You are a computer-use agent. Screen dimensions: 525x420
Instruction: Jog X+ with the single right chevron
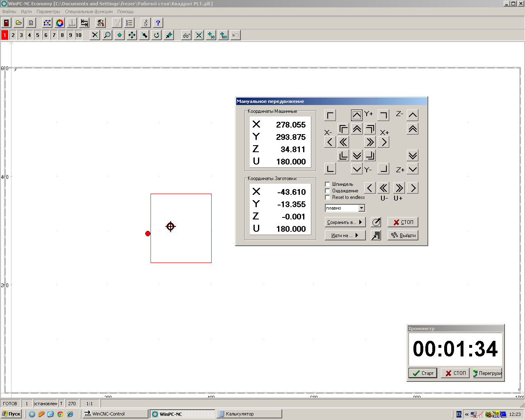point(383,142)
